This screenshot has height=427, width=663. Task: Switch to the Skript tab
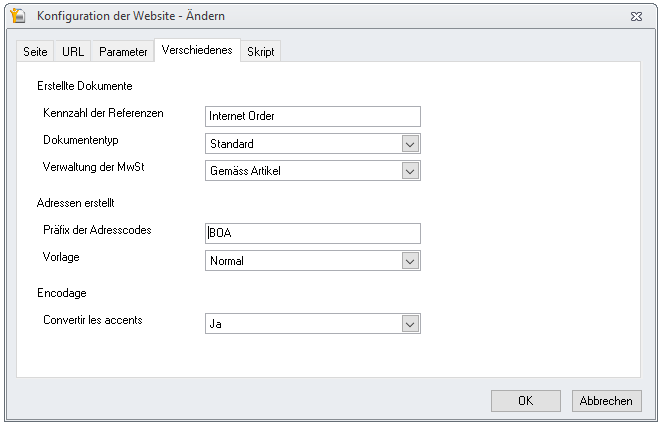261,52
